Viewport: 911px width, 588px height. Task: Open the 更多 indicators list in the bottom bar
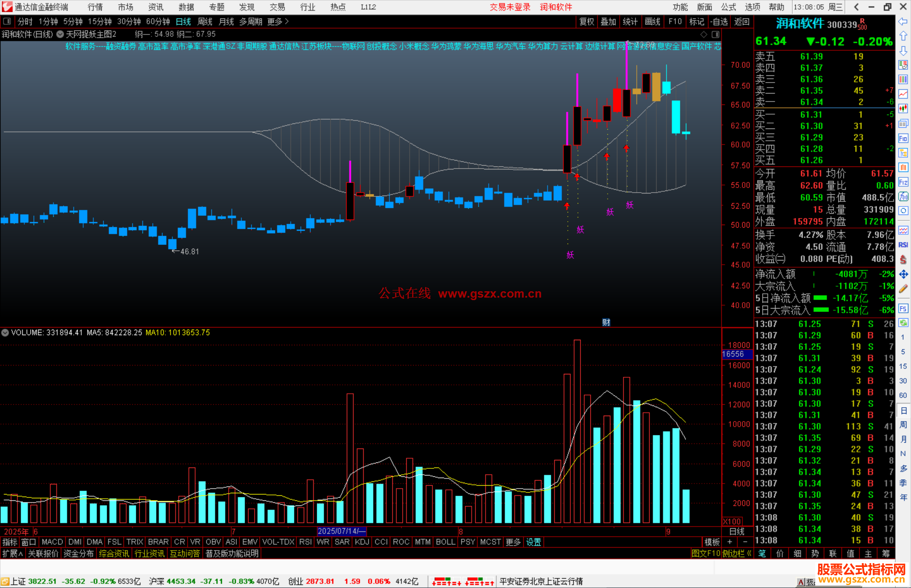513,542
